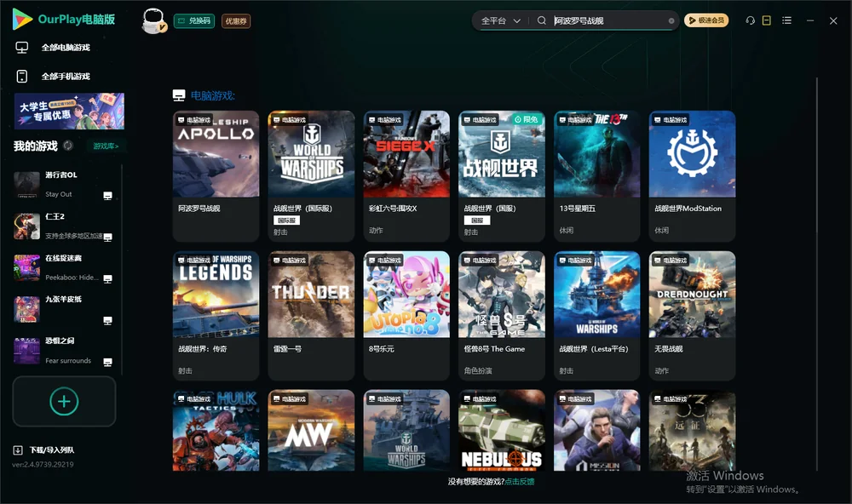
Task: Select the 13号星期五 game card
Action: [596, 176]
